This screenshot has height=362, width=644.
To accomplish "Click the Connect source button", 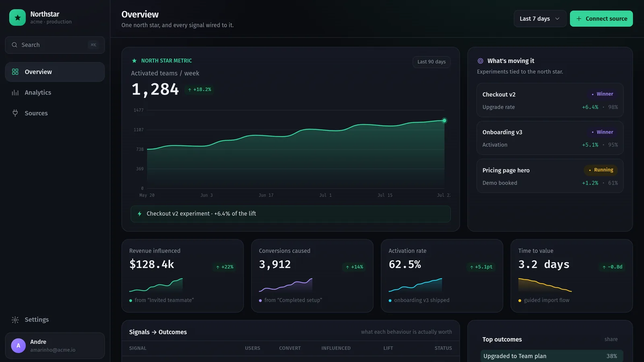I will pos(601,19).
